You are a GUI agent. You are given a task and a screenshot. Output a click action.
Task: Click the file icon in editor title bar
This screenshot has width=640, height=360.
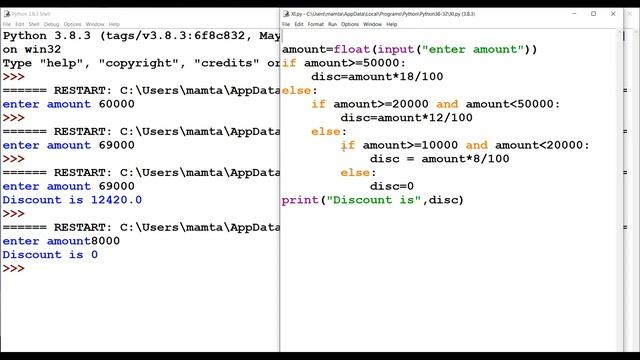(286, 14)
